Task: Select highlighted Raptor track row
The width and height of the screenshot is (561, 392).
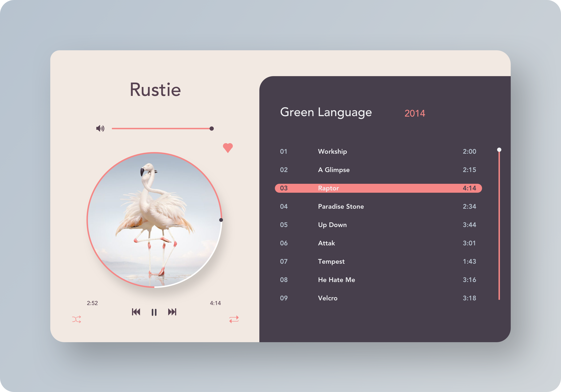Action: click(378, 188)
